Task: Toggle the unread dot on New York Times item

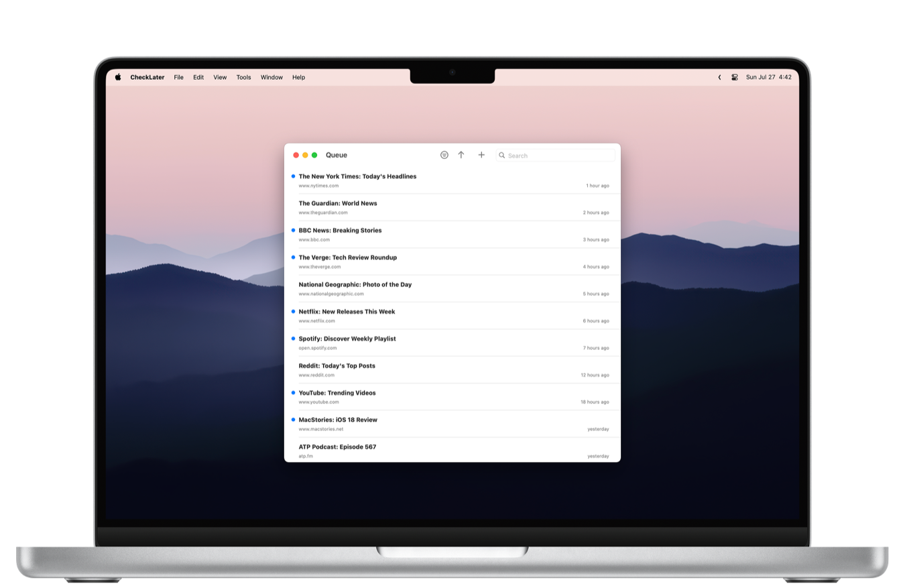Action: point(292,176)
